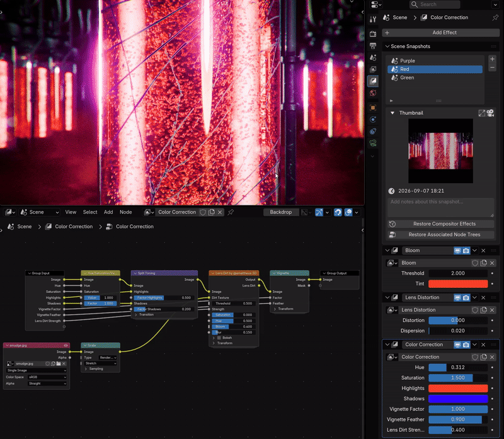Toggle render camera for Lens Distortion effect
The width and height of the screenshot is (504, 439).
coord(466,297)
